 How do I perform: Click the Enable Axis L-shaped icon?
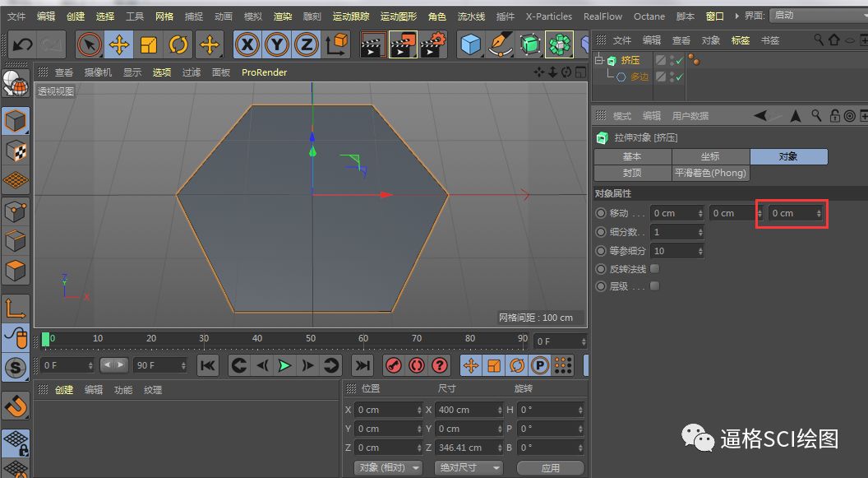tap(16, 308)
